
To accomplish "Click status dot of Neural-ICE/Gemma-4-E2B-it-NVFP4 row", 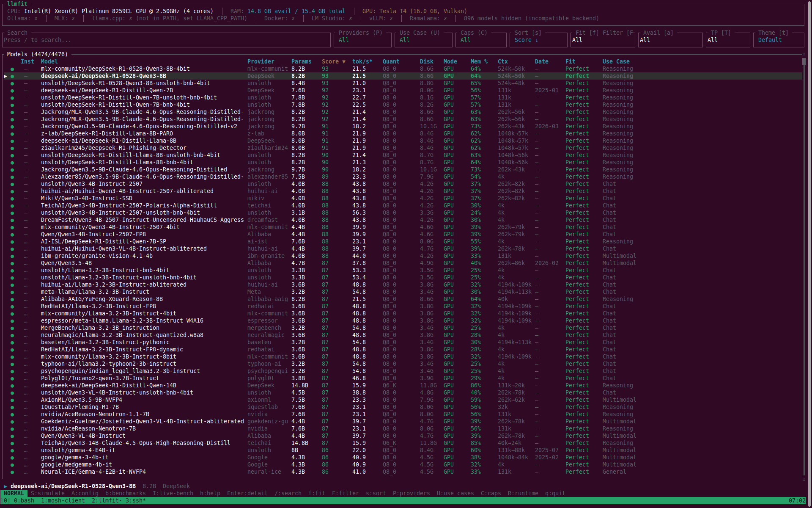I will pos(12,472).
